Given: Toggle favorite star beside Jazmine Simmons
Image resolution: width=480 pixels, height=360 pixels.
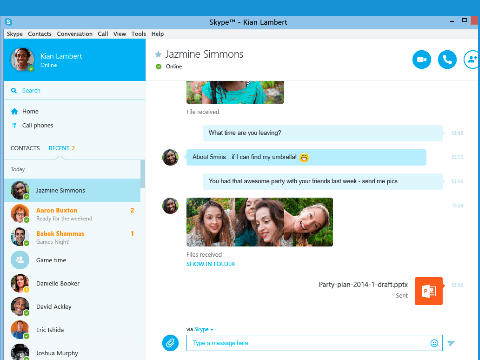Looking at the screenshot, I should coord(158,54).
